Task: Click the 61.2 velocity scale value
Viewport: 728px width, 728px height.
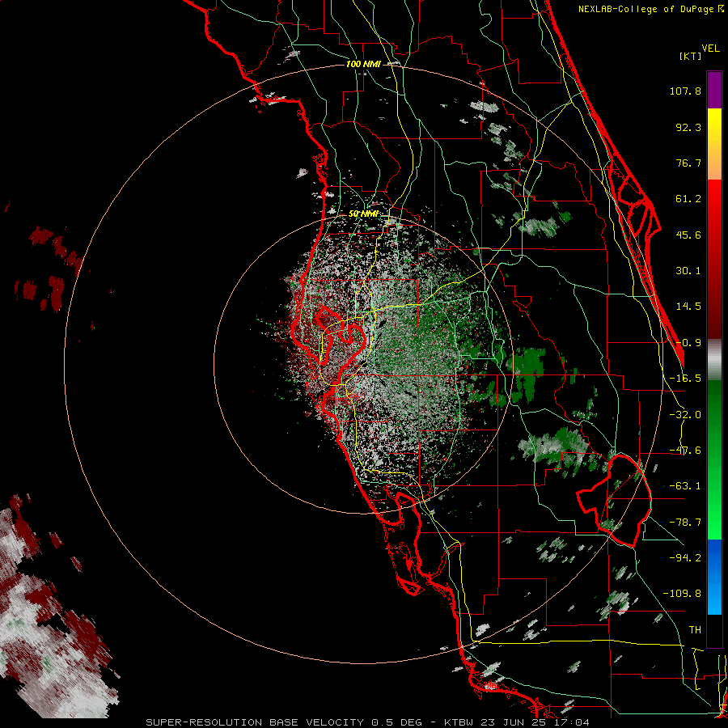Action: point(688,199)
